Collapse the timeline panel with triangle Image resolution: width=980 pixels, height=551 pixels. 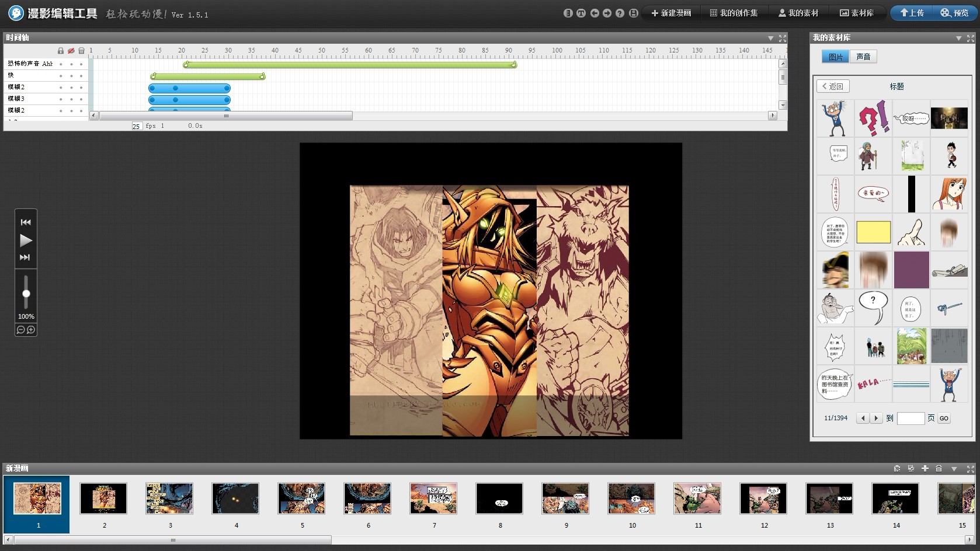771,38
